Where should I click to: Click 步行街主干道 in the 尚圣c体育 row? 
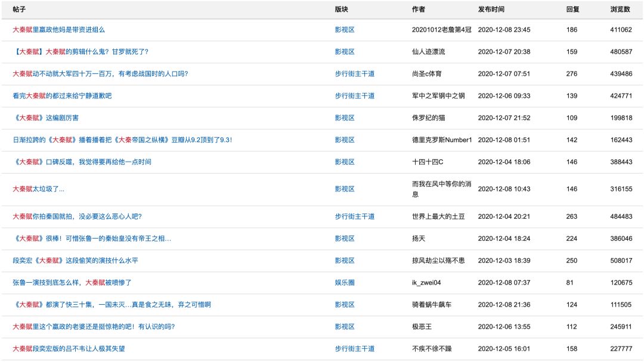[354, 73]
